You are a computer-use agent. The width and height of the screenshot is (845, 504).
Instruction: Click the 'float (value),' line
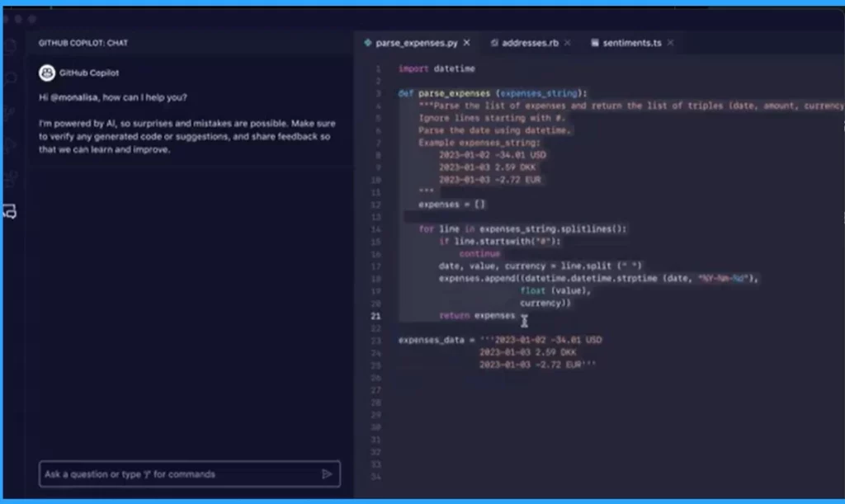(555, 290)
